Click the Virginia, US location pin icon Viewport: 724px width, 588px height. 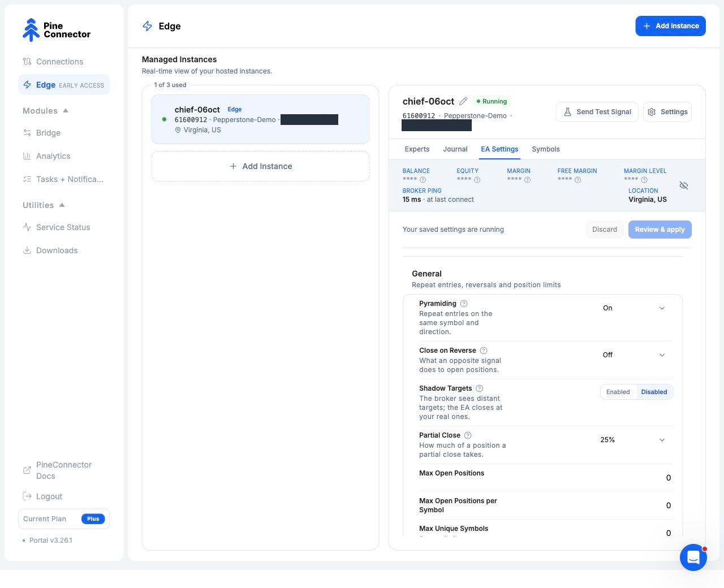pyautogui.click(x=178, y=130)
